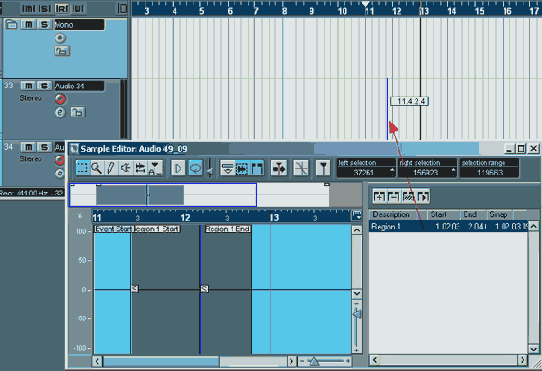The width and height of the screenshot is (542, 371).
Task: Select the Zoom magnifier tool
Action: point(96,168)
